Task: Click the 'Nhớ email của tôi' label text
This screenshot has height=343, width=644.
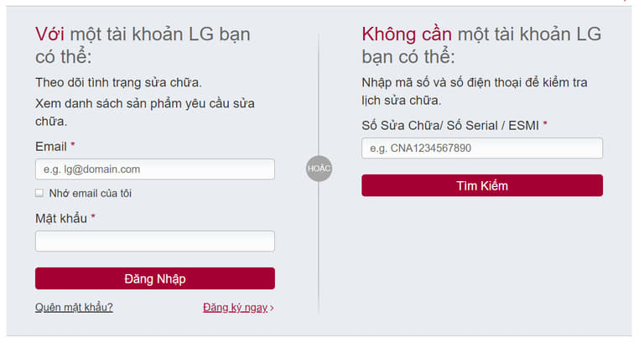Action: click(x=90, y=193)
